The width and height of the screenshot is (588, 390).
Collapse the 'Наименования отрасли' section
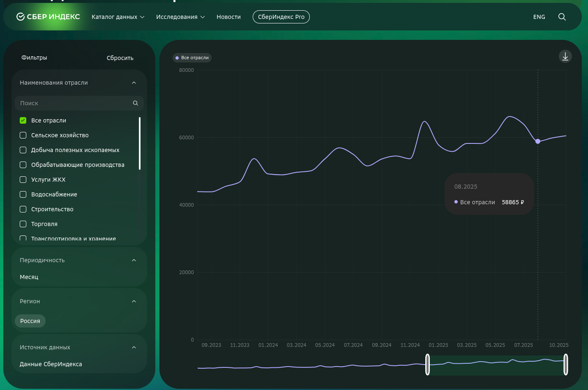(x=134, y=83)
